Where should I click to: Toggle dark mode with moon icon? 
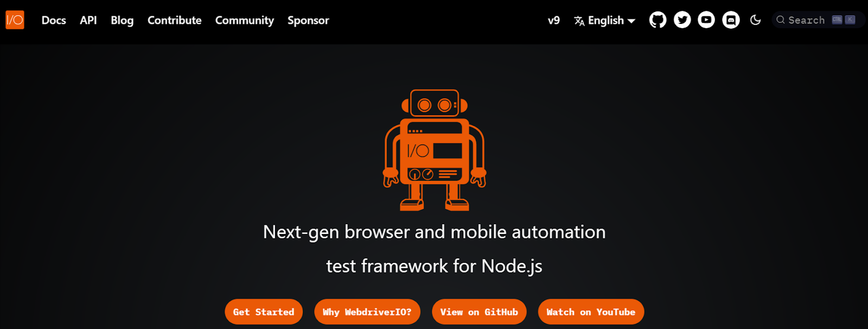(756, 20)
